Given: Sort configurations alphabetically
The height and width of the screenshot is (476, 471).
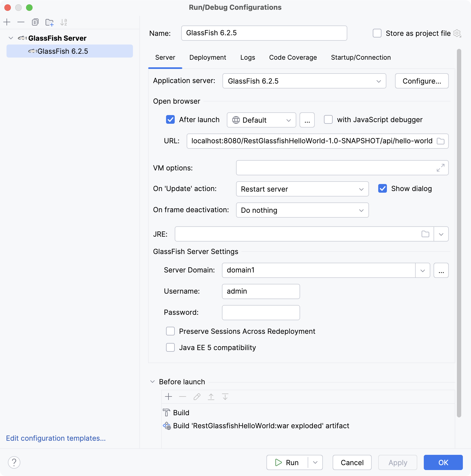Looking at the screenshot, I should [64, 22].
